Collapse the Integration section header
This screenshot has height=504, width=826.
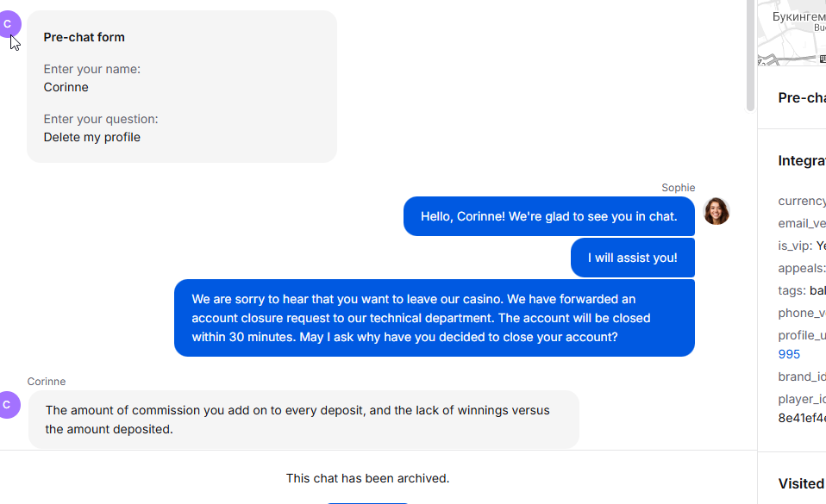pos(802,160)
